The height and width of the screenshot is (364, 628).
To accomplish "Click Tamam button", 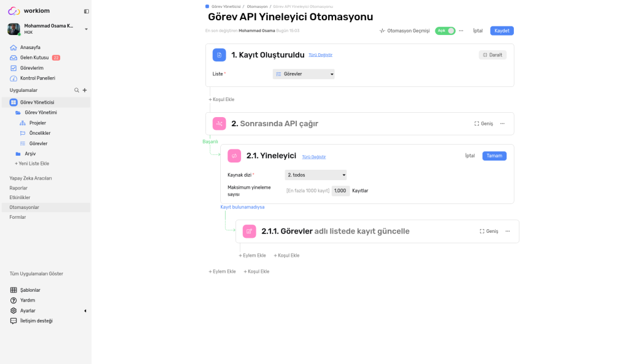I will (x=494, y=156).
